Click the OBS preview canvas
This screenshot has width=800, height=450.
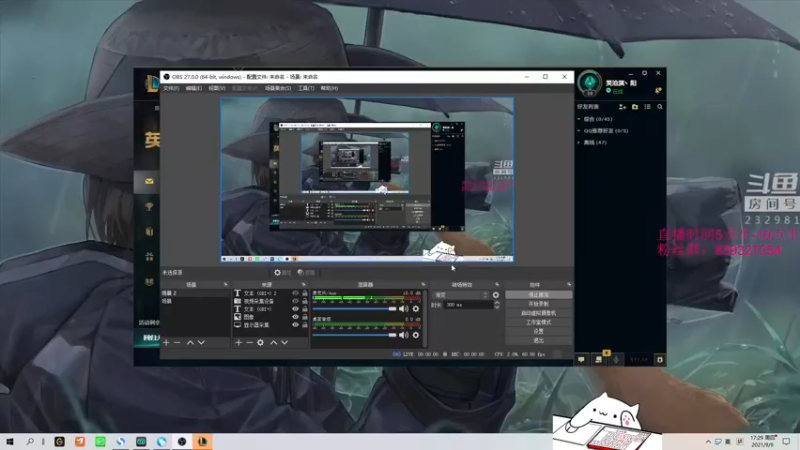click(x=367, y=180)
